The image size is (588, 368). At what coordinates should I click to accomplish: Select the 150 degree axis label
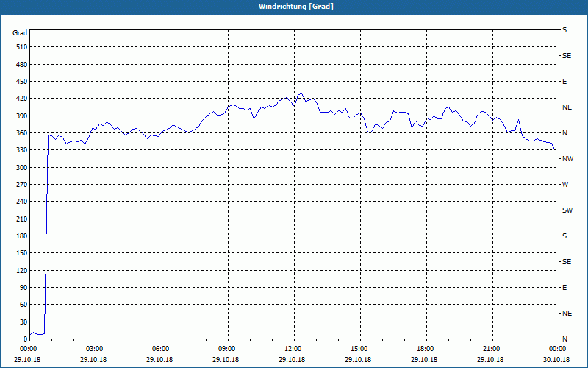click(21, 253)
